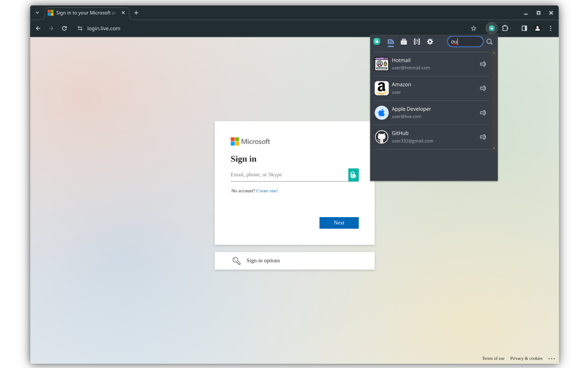Click the address bar showing login.live.com
Image resolution: width=588 pixels, height=368 pixels.
[104, 29]
